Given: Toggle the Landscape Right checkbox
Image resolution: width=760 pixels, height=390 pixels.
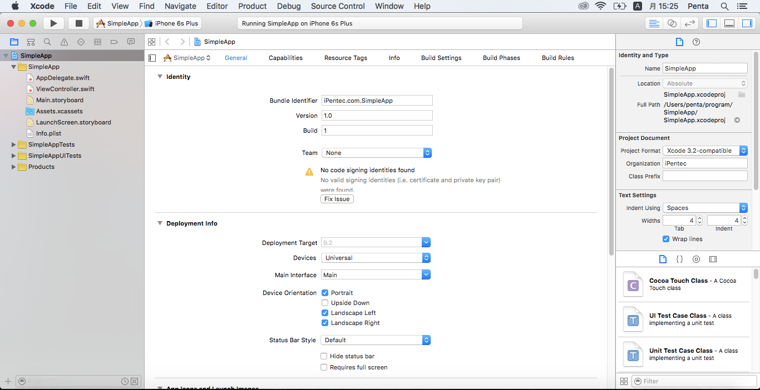Looking at the screenshot, I should [x=325, y=323].
